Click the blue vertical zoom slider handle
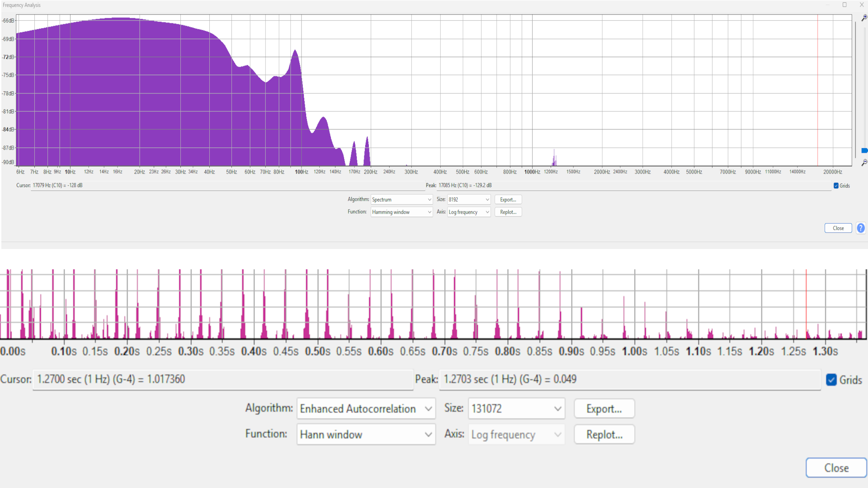 pos(864,150)
